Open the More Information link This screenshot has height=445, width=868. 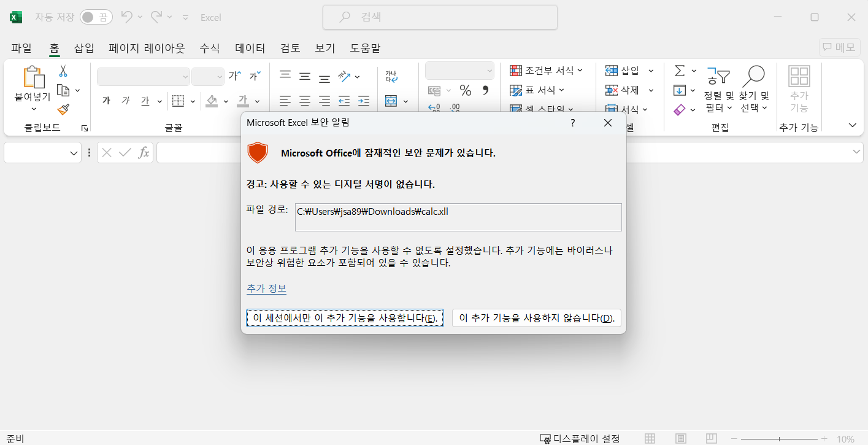(266, 288)
